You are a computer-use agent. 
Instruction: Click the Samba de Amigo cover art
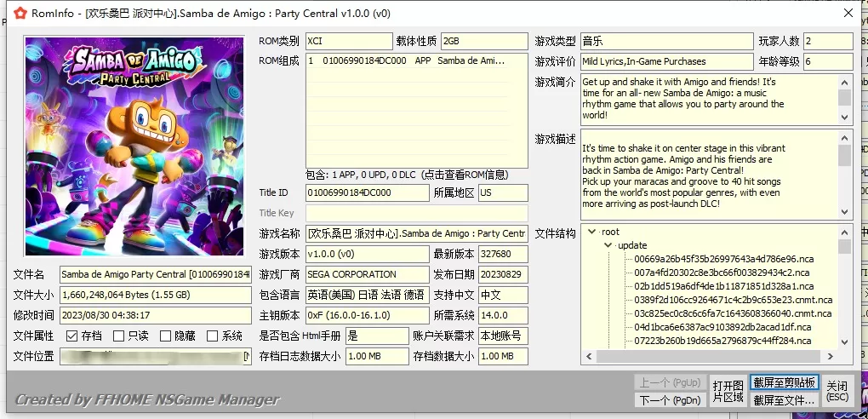(x=137, y=145)
